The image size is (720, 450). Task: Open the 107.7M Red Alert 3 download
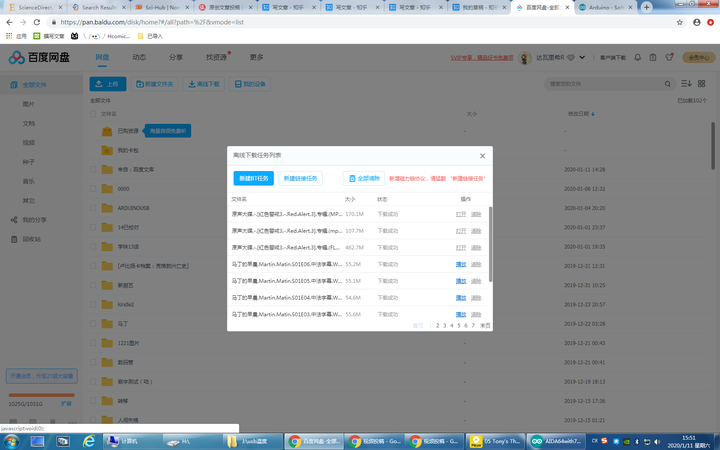pyautogui.click(x=461, y=231)
